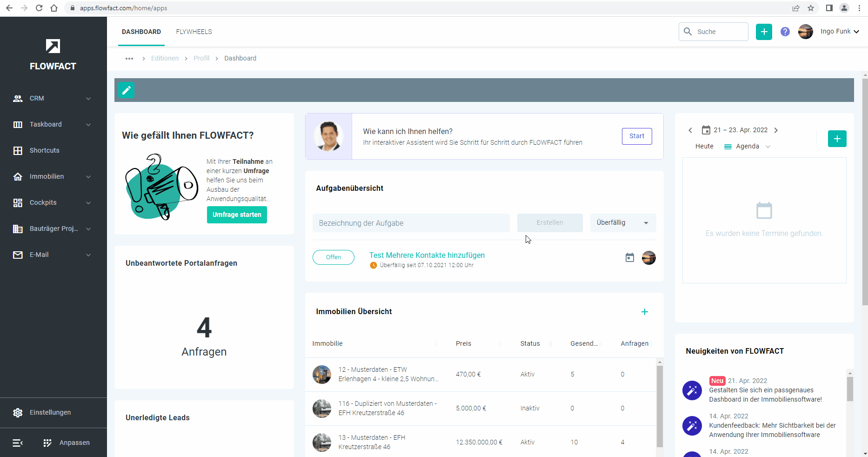Click the Neuigkeiten panel scrollbar
This screenshot has height=457, width=868.
tap(850, 389)
